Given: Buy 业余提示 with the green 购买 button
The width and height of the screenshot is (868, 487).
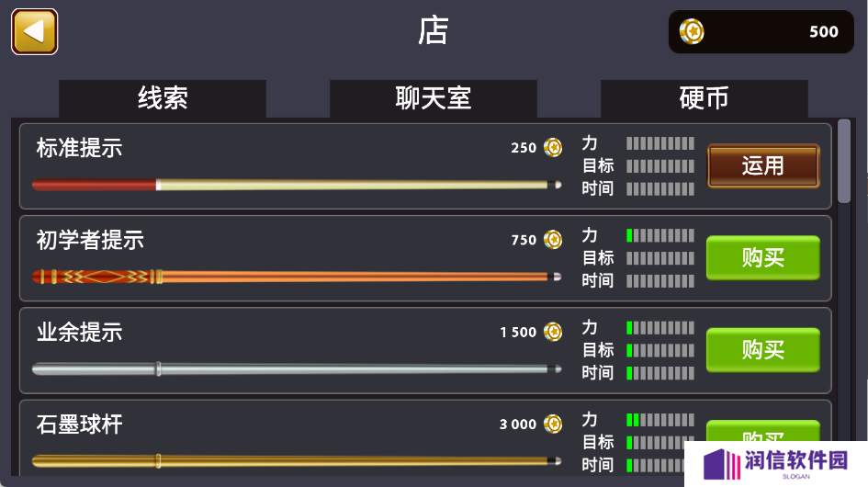Looking at the screenshot, I should tap(762, 349).
